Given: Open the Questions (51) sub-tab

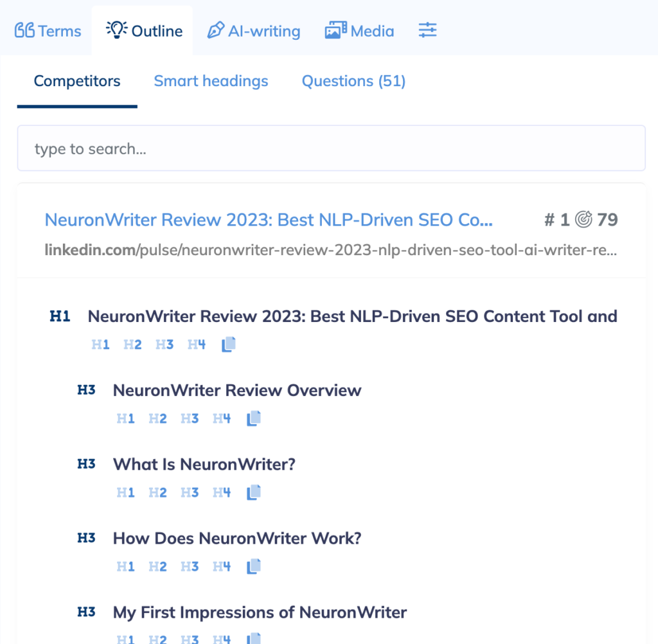Looking at the screenshot, I should [354, 81].
